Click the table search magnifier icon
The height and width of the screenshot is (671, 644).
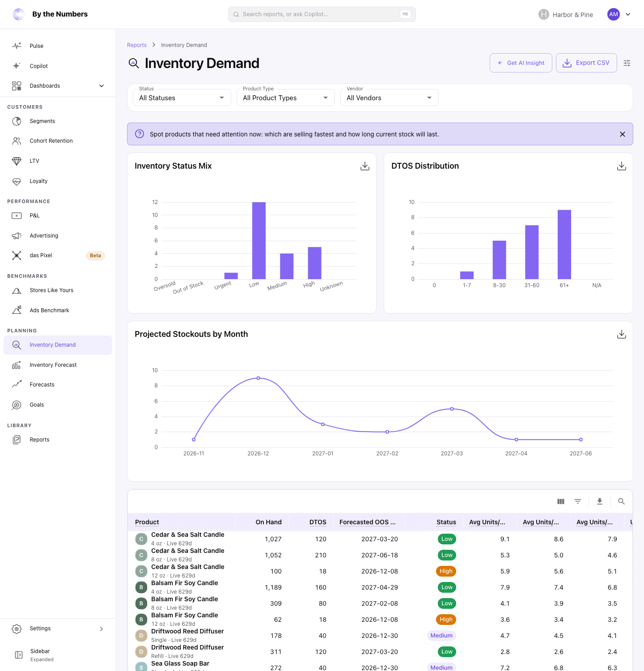click(x=621, y=501)
